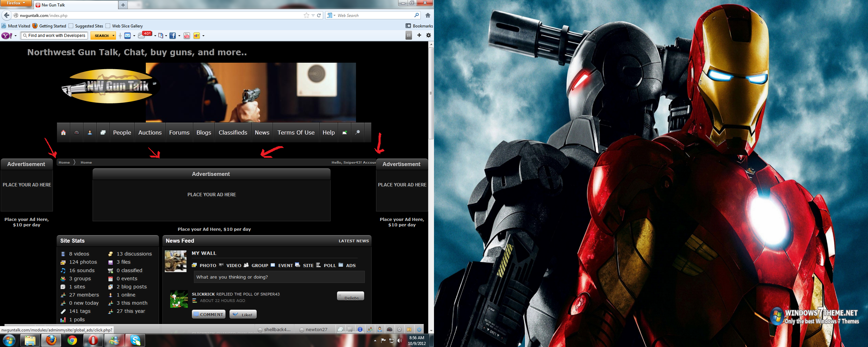Open the YouTube icon in Yahoo toolbar
This screenshot has width=868, height=347.
[x=187, y=36]
